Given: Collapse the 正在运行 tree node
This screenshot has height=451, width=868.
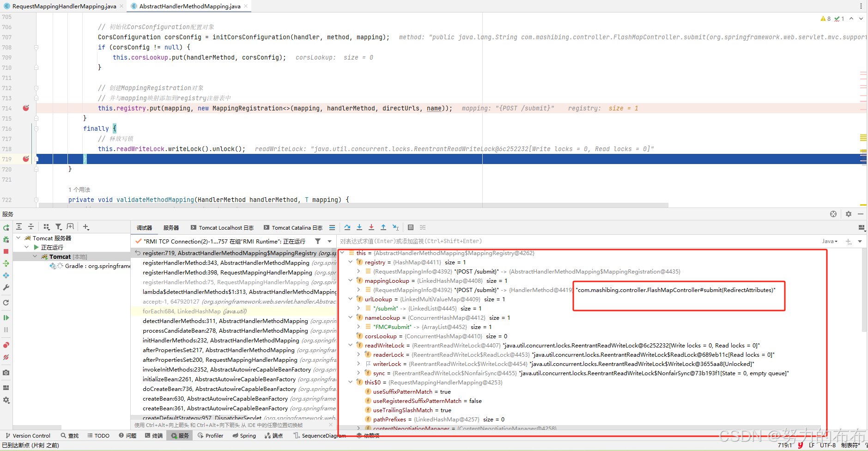Looking at the screenshot, I should click(26, 247).
